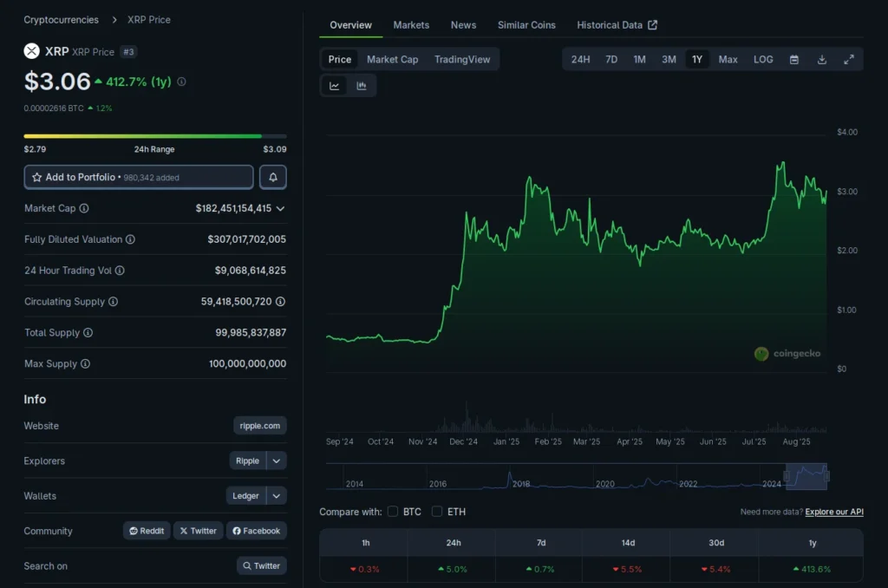888x588 pixels.
Task: Open external link icon beside Historical Data
Action: point(652,25)
